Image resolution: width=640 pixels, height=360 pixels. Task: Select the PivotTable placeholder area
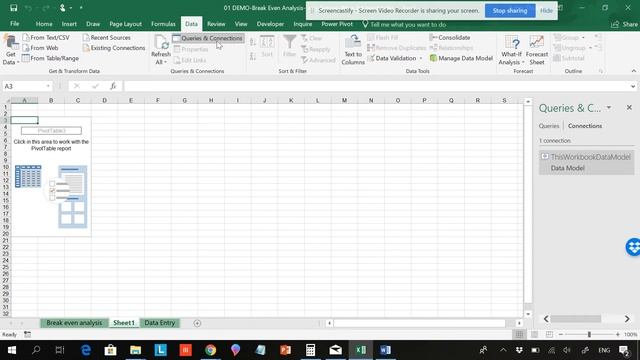pyautogui.click(x=51, y=177)
